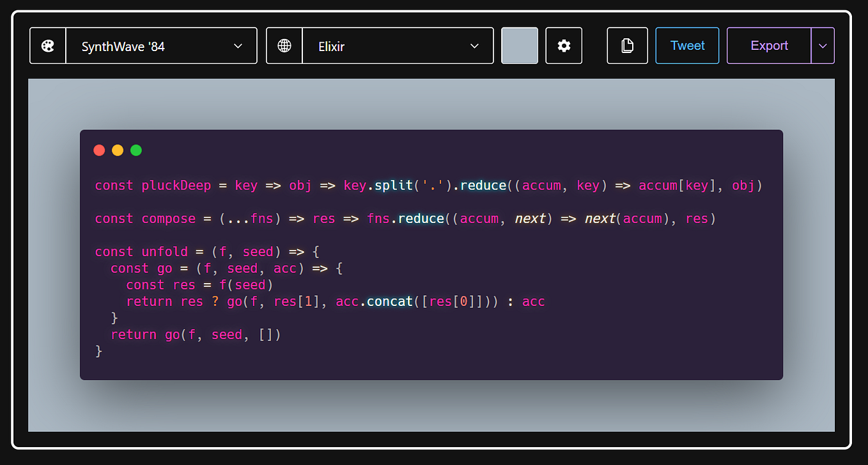Click the green traffic-light dot

(136, 150)
